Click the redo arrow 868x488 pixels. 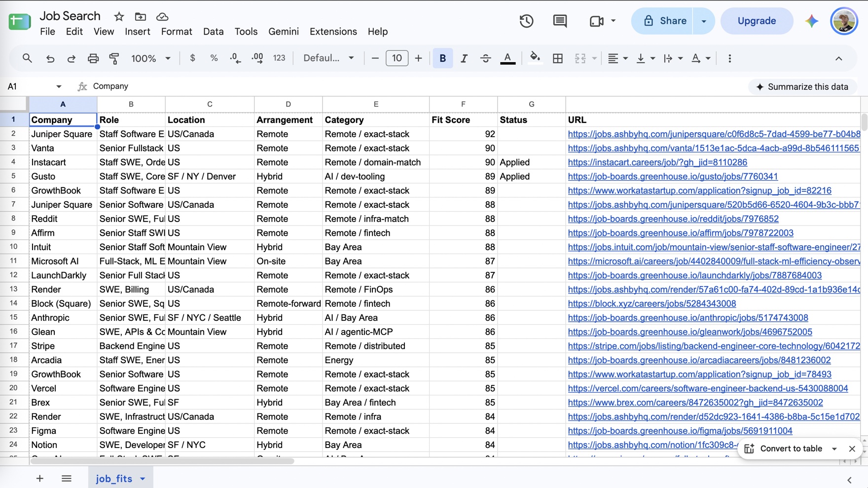(x=71, y=58)
